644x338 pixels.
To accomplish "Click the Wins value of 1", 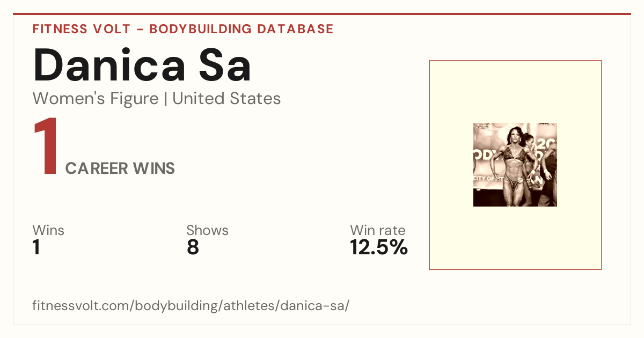I will pos(36,248).
